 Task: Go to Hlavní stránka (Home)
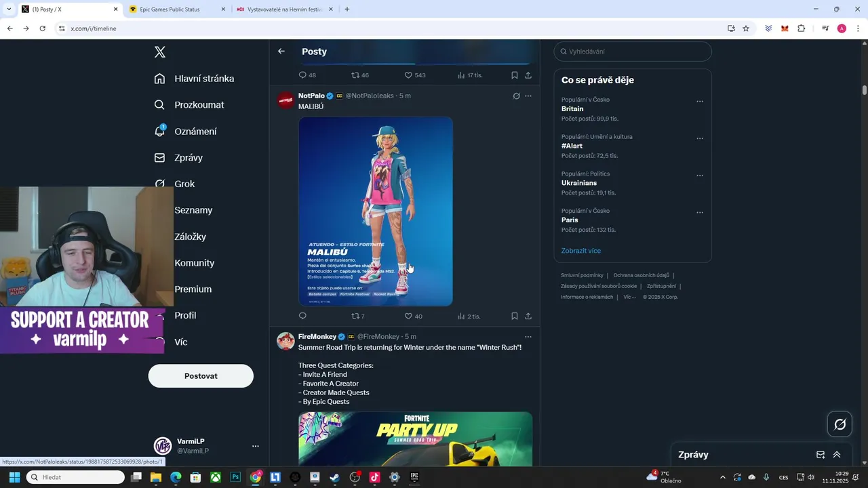[194, 79]
